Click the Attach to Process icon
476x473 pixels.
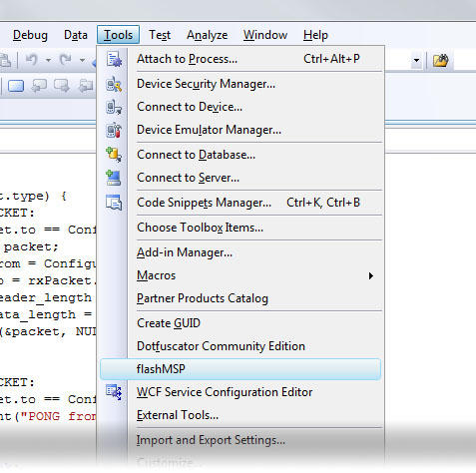[x=114, y=59]
